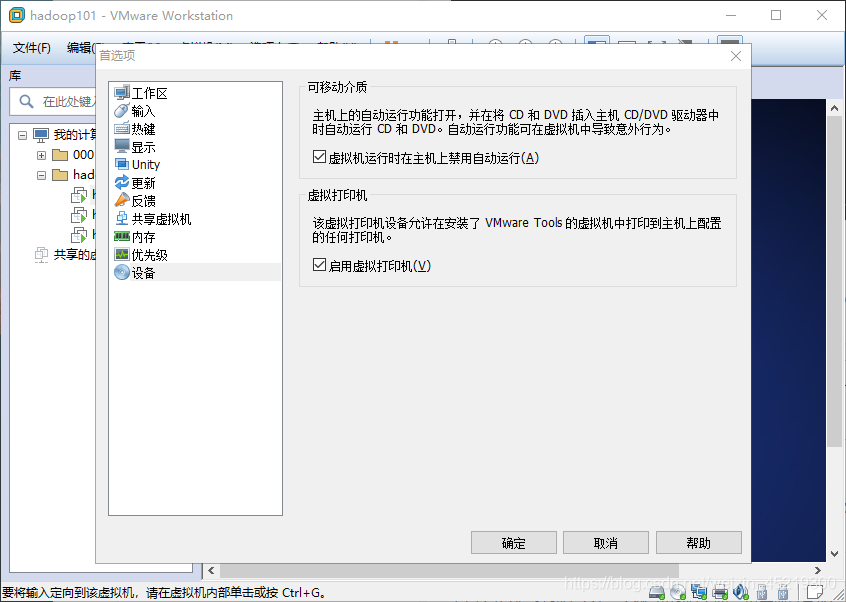The width and height of the screenshot is (846, 602).
Task: Click the sound device status icon
Action: pyautogui.click(x=740, y=592)
